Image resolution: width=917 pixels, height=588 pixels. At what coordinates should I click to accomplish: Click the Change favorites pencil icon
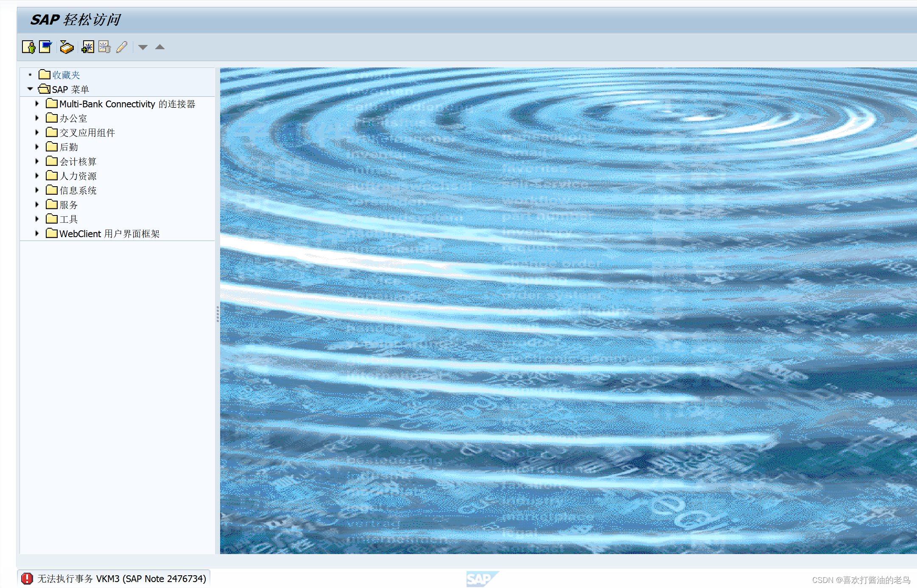(x=122, y=47)
